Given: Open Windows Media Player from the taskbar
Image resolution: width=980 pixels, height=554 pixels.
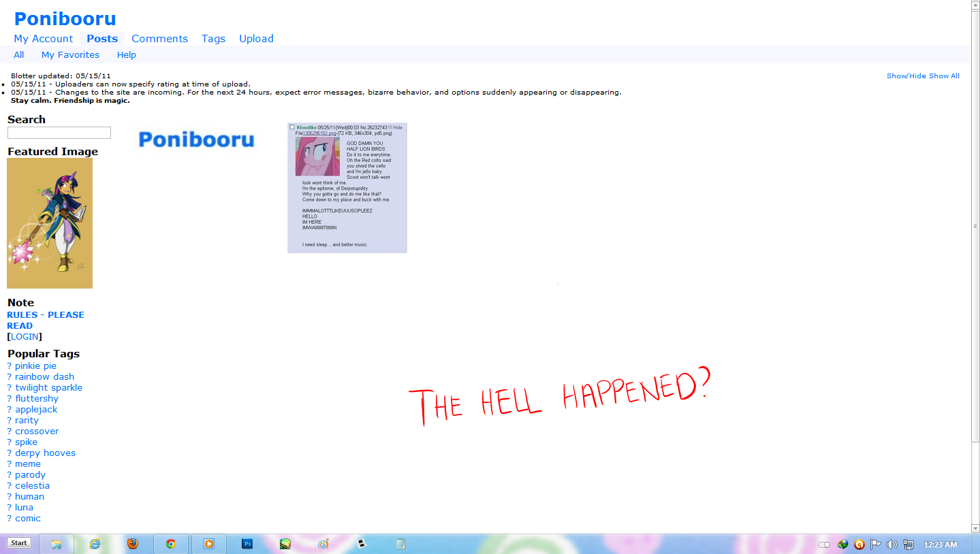Looking at the screenshot, I should 209,544.
